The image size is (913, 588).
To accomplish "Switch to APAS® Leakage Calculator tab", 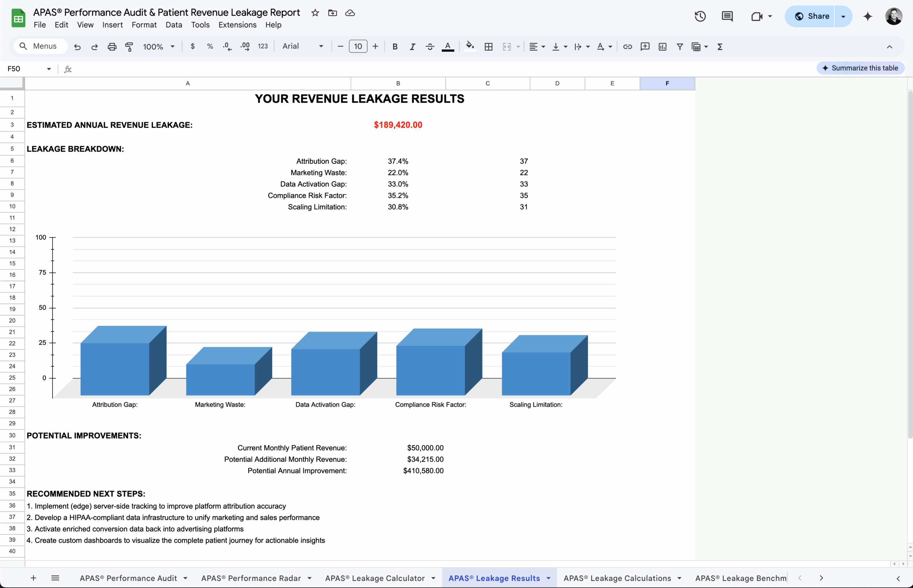I will (x=375, y=578).
